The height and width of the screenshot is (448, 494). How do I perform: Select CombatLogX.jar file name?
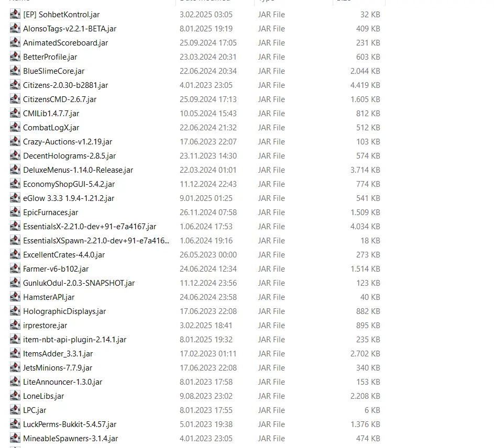[51, 128]
